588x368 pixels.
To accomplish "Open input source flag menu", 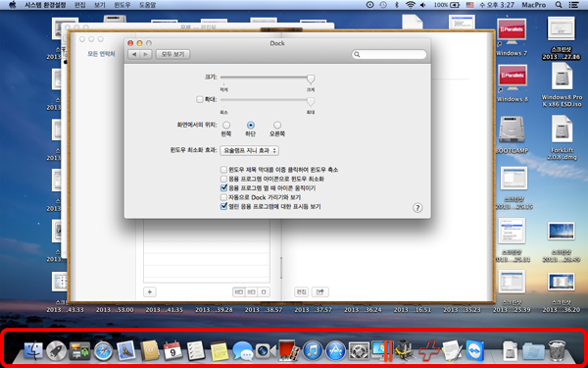I will click(x=469, y=5).
